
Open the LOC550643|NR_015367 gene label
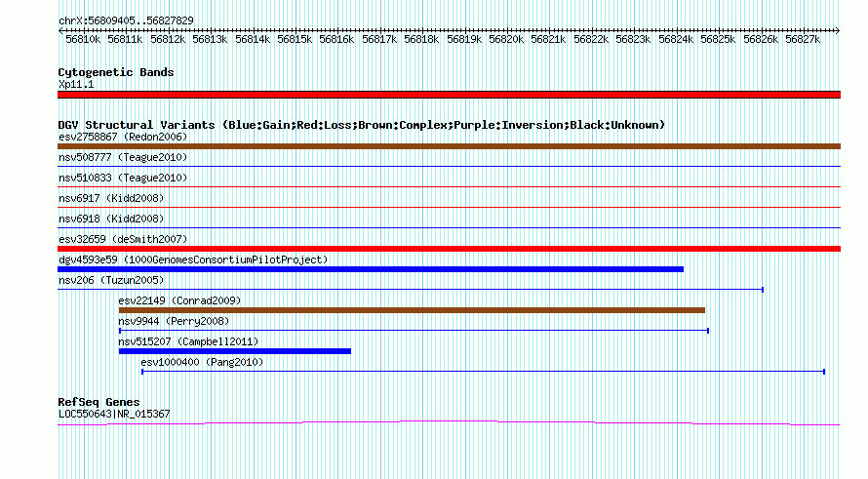114,415
